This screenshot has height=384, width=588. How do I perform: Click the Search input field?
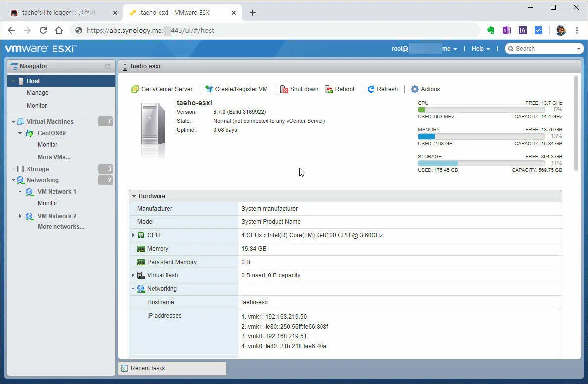tap(544, 49)
